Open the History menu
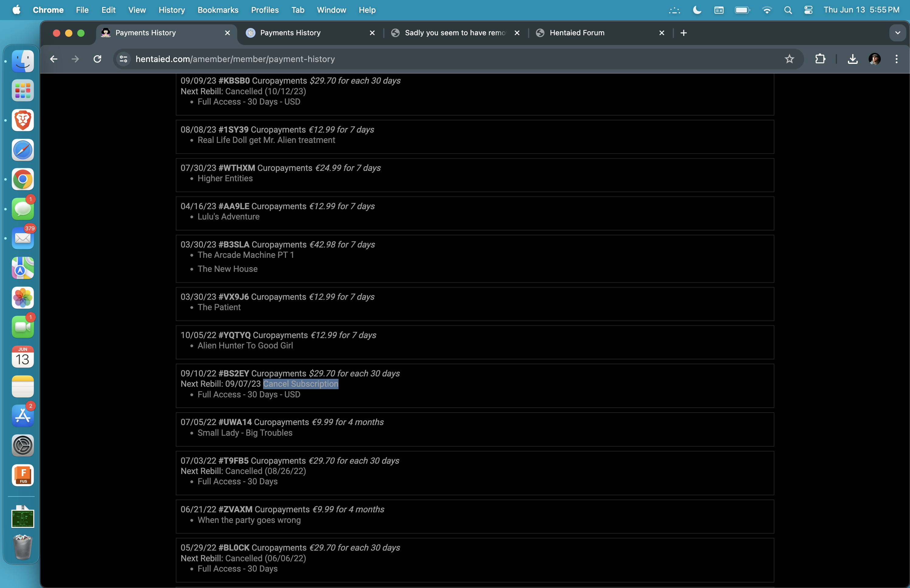Screen dimensions: 910x588 172,10
